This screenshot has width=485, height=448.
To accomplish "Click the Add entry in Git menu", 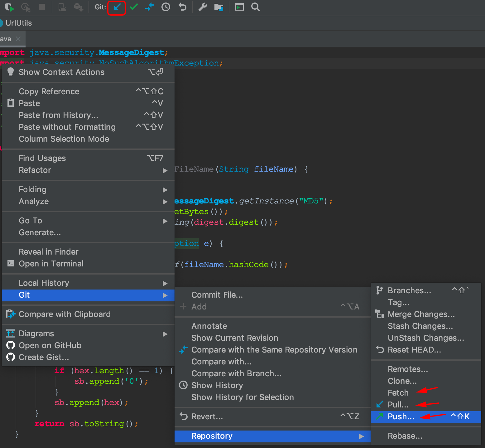I will pyautogui.click(x=272, y=307).
